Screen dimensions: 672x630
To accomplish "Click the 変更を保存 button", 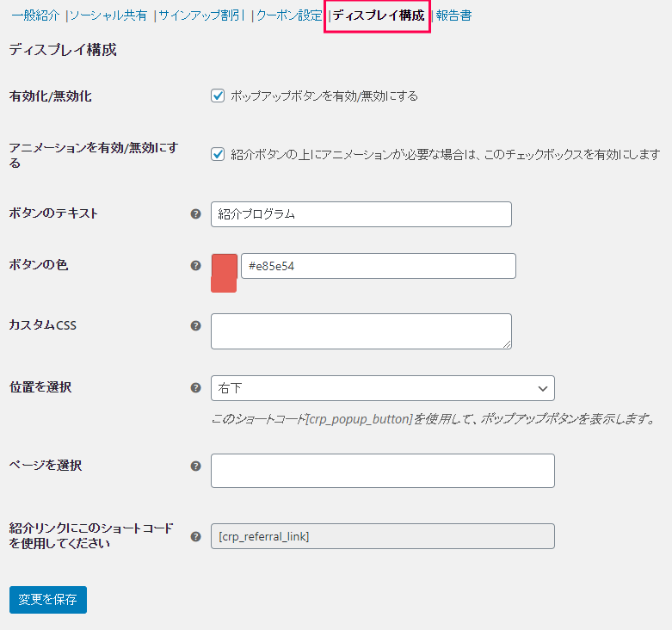I will [48, 600].
